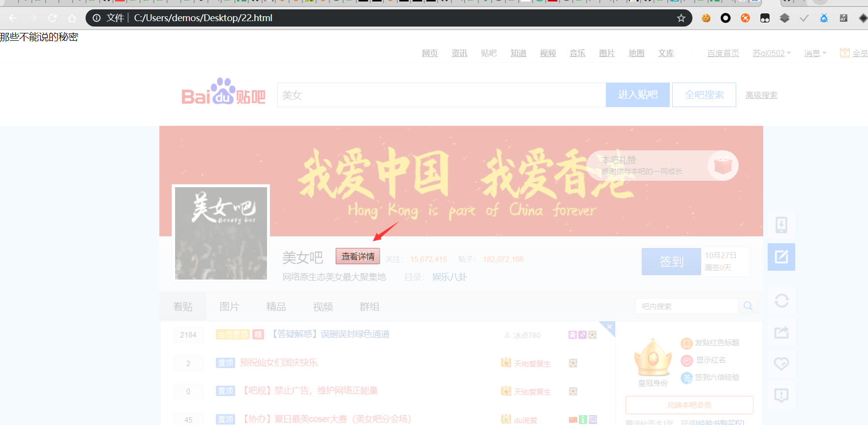Click the download app sidebar icon
This screenshot has height=425, width=868.
point(781,225)
